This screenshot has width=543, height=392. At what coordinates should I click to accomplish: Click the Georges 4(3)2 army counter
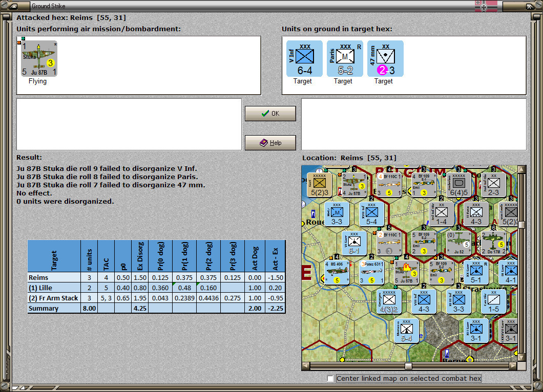click(x=389, y=301)
